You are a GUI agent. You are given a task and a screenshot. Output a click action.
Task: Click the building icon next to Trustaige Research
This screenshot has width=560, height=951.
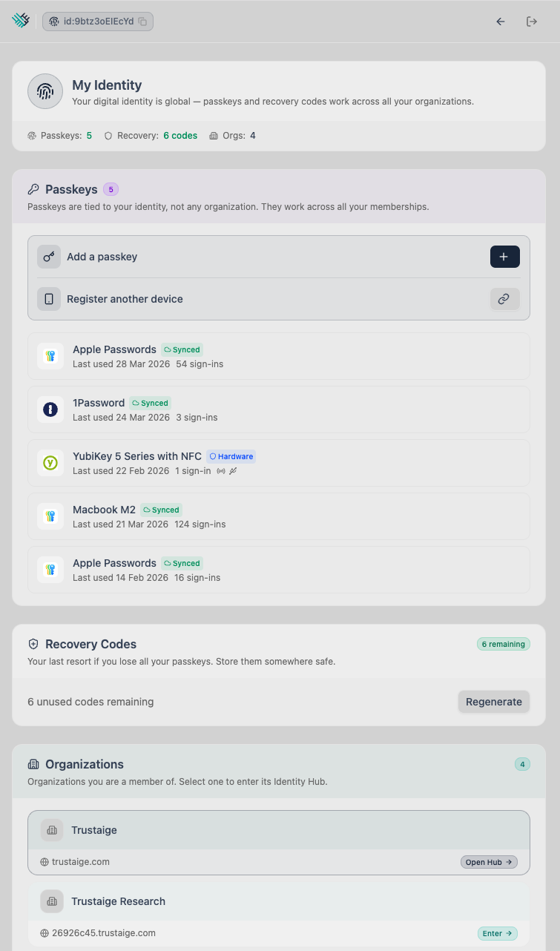pyautogui.click(x=51, y=901)
